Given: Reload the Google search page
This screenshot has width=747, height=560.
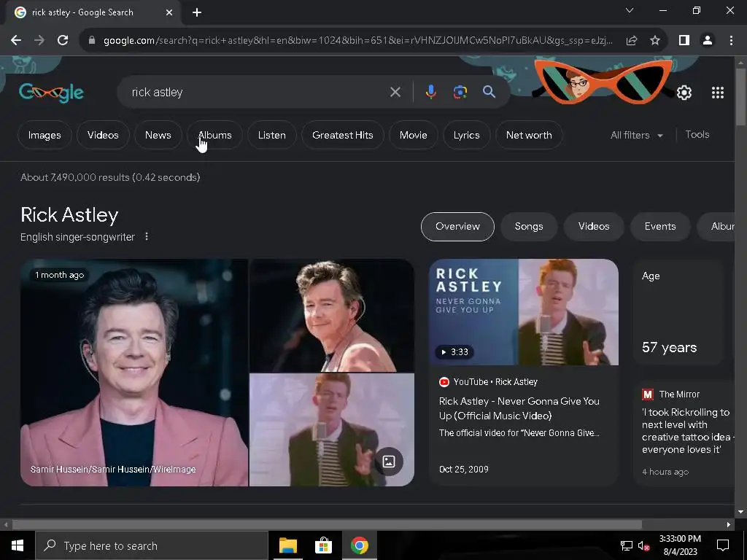Looking at the screenshot, I should 63,41.
